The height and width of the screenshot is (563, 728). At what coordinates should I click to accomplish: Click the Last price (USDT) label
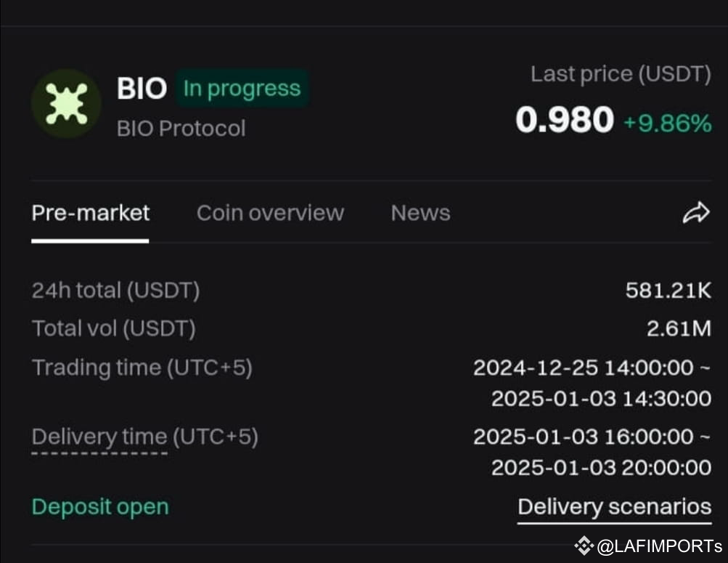click(621, 73)
